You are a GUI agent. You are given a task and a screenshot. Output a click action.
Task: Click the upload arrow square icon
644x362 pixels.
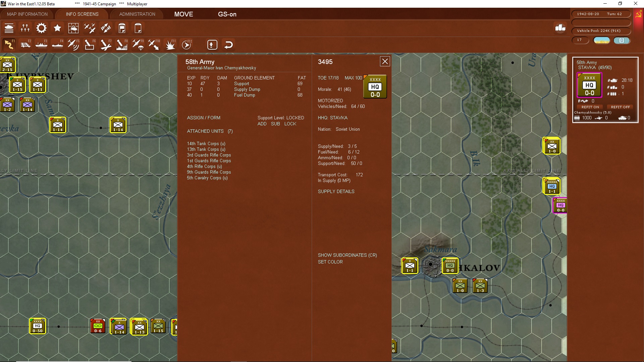click(212, 45)
